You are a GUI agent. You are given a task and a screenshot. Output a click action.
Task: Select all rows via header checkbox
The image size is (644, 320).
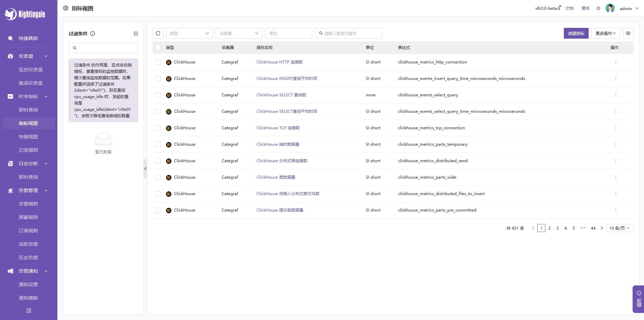[158, 47]
